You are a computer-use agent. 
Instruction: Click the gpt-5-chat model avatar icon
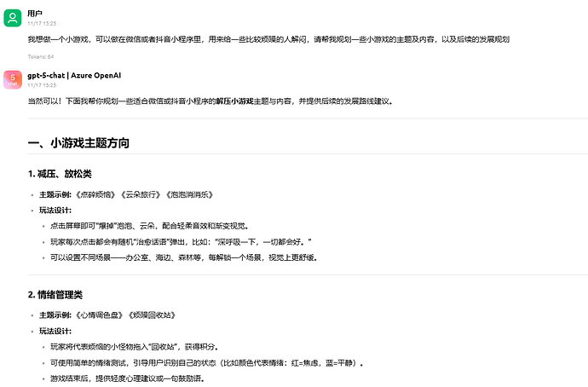point(12,79)
